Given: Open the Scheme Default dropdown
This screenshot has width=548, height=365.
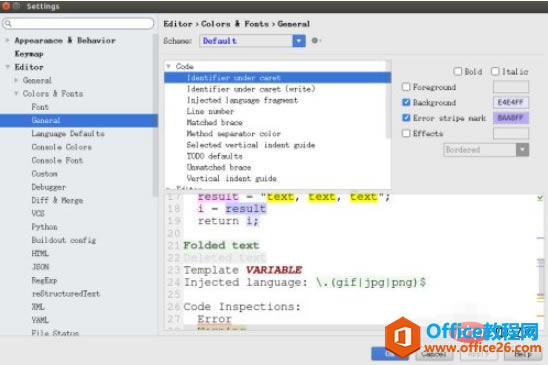Looking at the screenshot, I should tap(252, 41).
